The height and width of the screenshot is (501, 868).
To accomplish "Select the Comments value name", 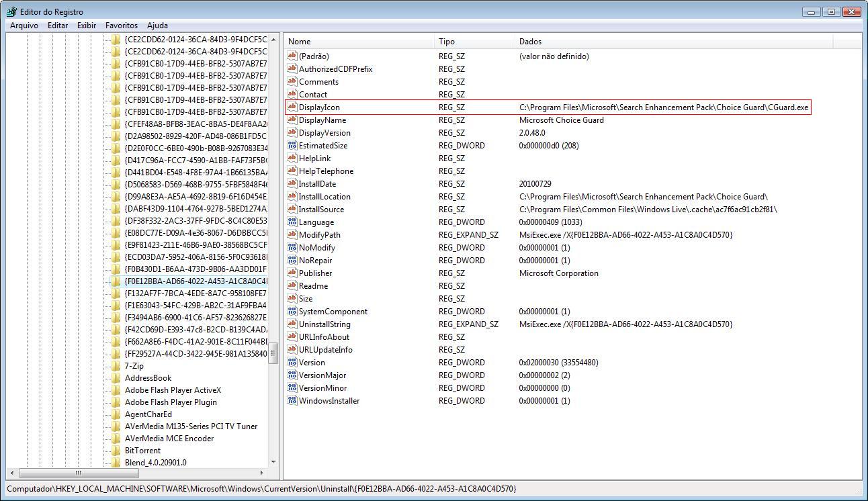I will pos(318,81).
